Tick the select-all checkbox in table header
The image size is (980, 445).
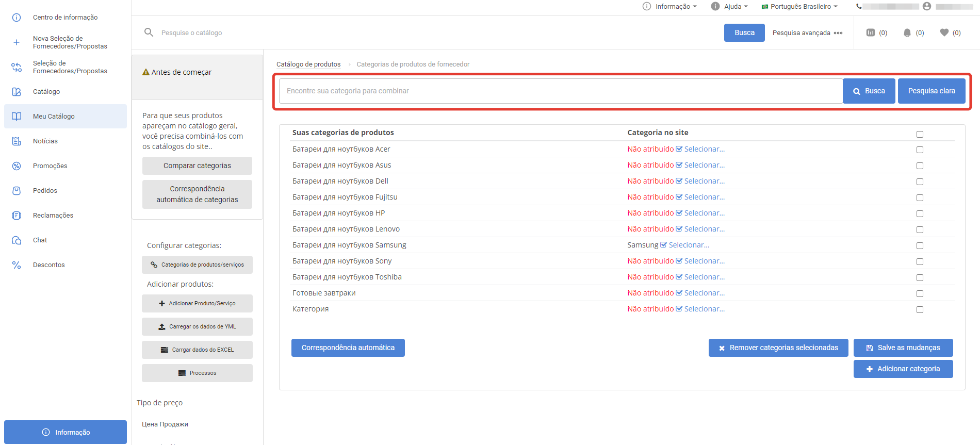(920, 134)
